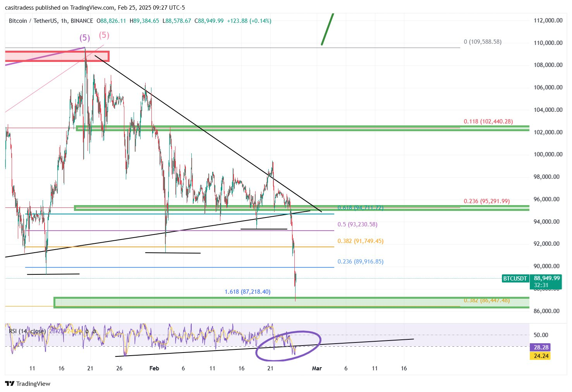Viewport: 572px width, 392px height.
Task: Click the Bitcoin / TetherUS, 1h, BINANCE title
Action: point(51,21)
